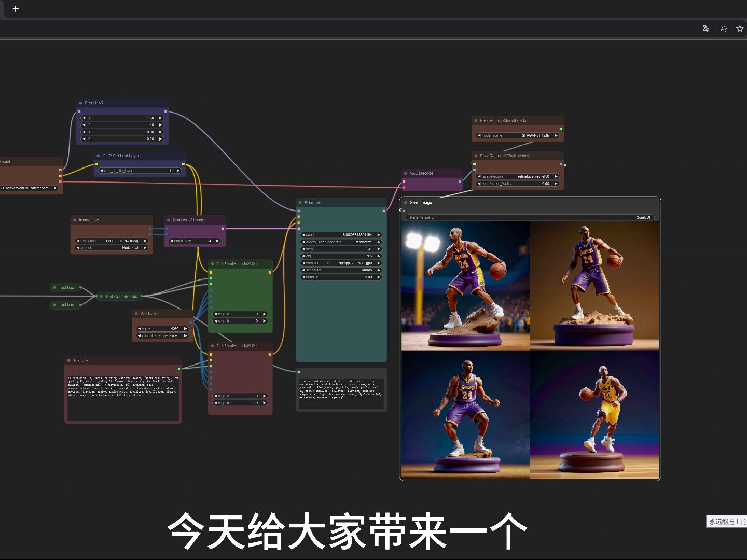747x560 pixels.
Task: Select the Save Image node title
Action: point(421,202)
